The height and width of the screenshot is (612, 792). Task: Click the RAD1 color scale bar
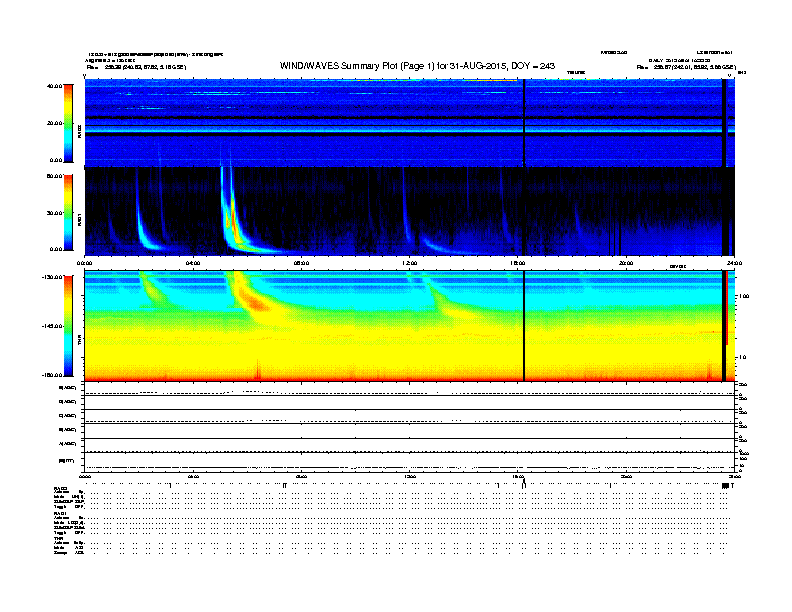coord(68,212)
